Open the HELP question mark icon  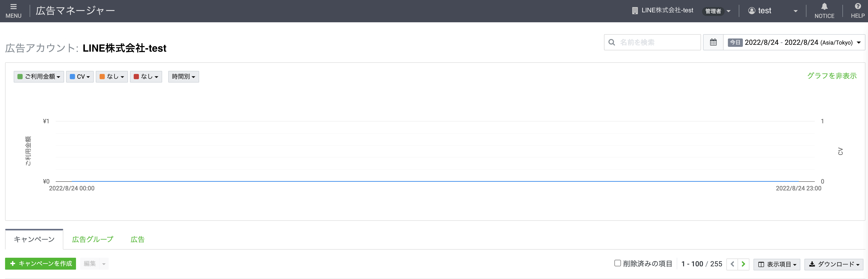pos(858,7)
